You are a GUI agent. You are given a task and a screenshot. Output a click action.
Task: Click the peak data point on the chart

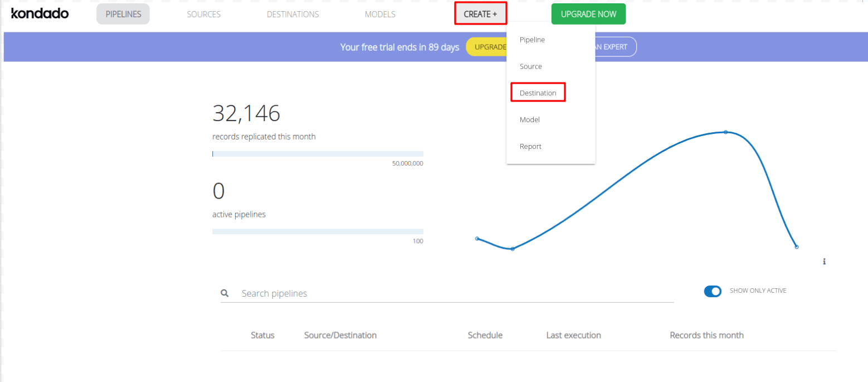coord(725,132)
